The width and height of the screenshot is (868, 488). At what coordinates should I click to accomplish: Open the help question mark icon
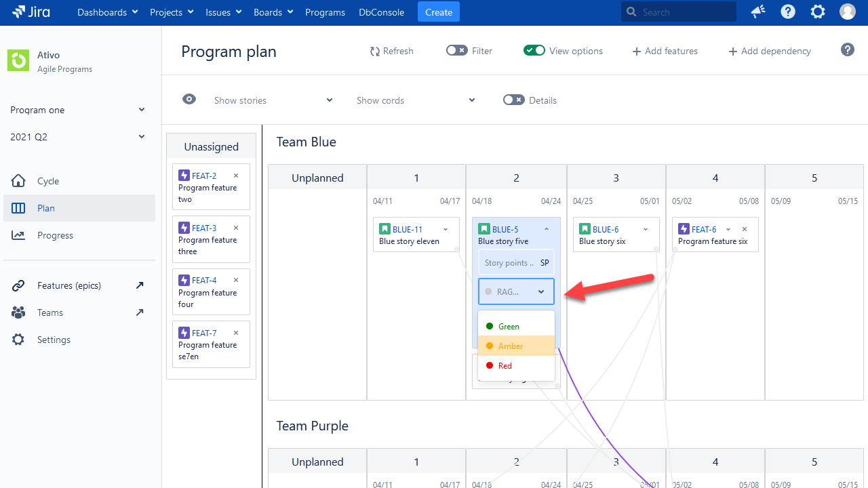pos(787,12)
